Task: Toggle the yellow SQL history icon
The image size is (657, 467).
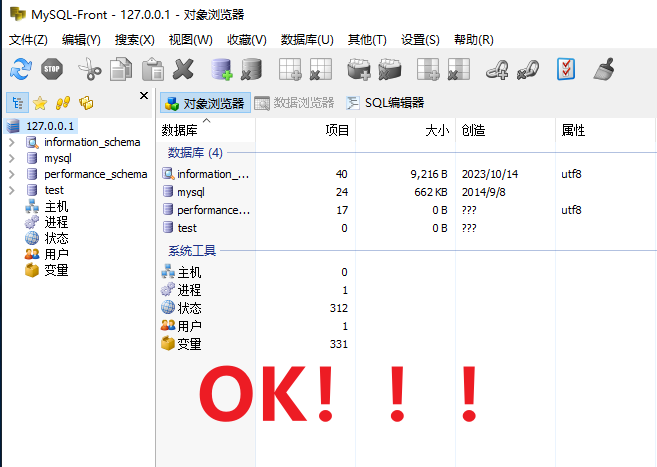Action: [x=86, y=103]
